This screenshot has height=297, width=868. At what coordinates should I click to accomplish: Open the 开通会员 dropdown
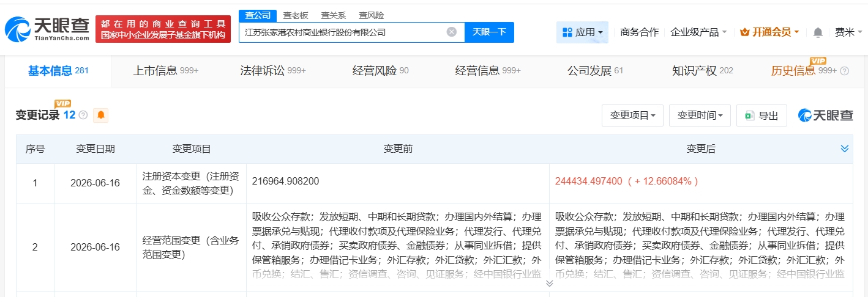point(769,32)
